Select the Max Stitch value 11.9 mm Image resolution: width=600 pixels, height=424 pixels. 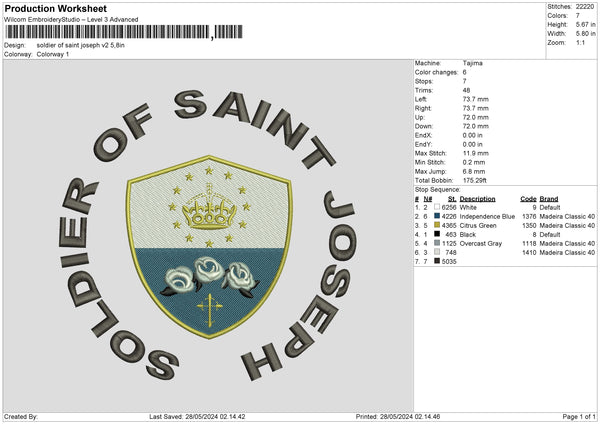tap(476, 153)
